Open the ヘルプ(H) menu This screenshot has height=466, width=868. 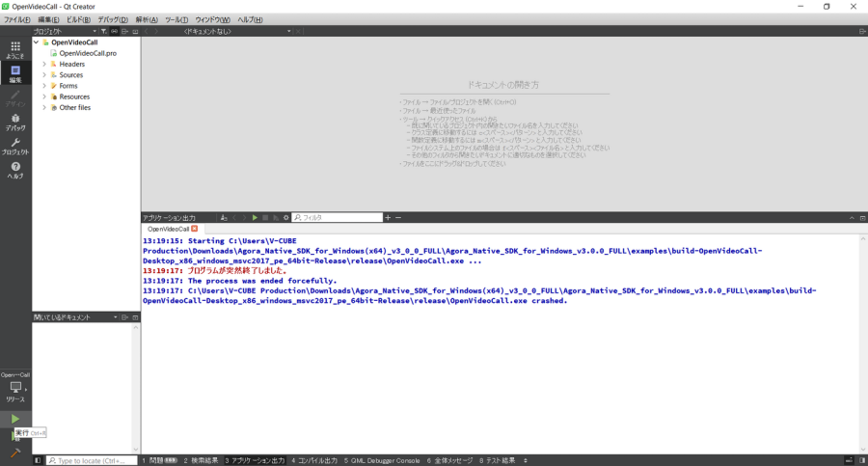click(250, 19)
